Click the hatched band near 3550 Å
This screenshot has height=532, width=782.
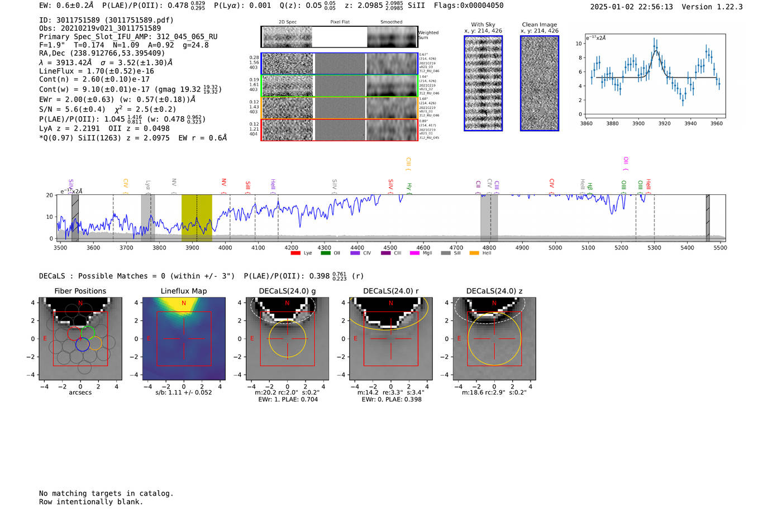click(75, 218)
